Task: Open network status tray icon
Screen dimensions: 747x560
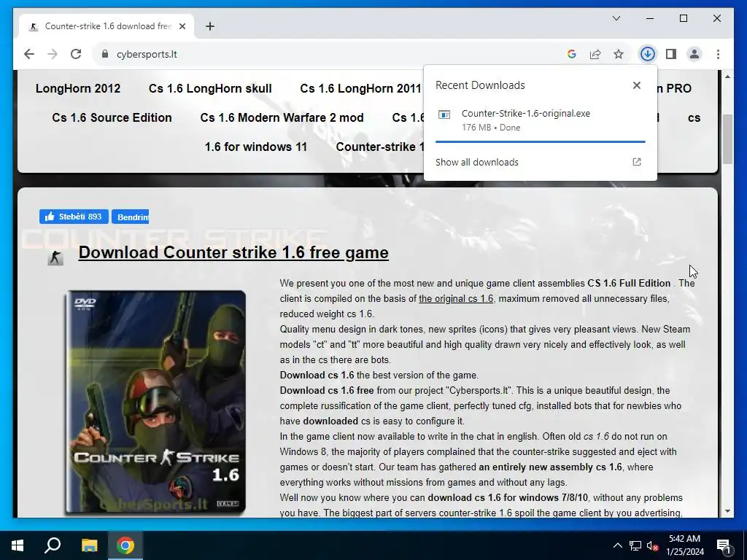Action: 635,545
